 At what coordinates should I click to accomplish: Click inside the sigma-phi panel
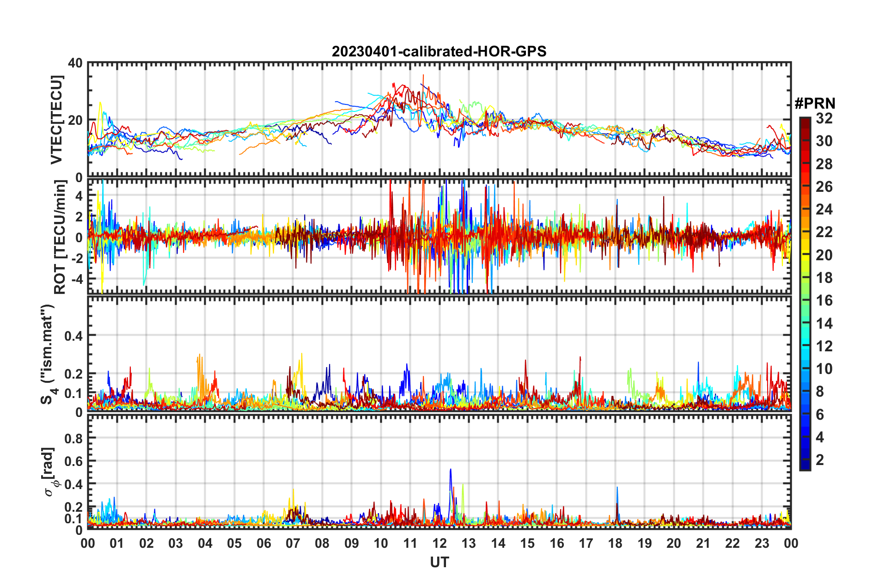pyautogui.click(x=439, y=472)
